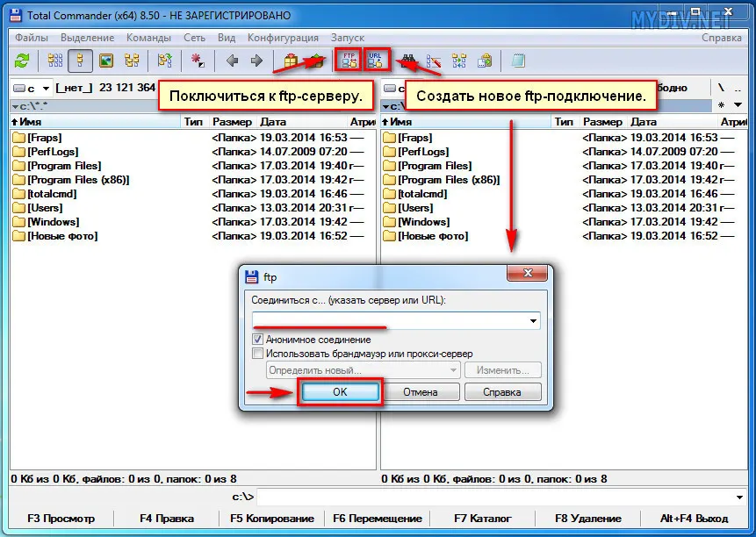Click F8 Удаление button
The image size is (756, 537).
(588, 519)
